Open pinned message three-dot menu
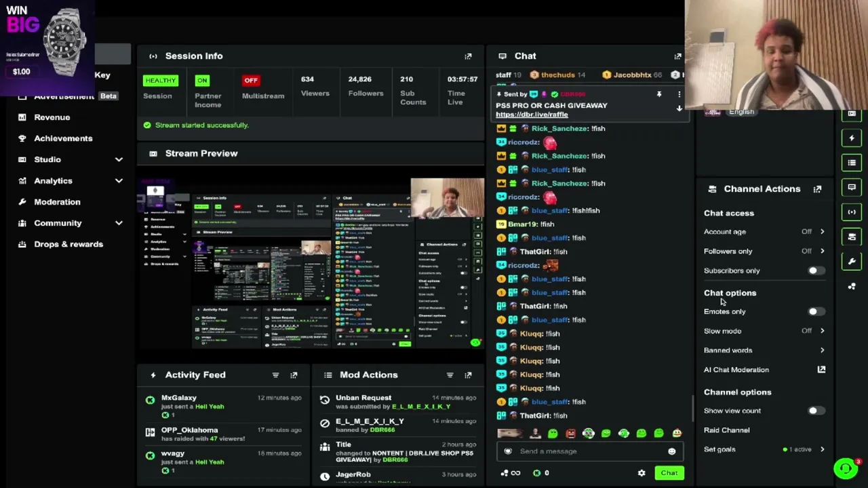The width and height of the screenshot is (868, 488). click(679, 95)
